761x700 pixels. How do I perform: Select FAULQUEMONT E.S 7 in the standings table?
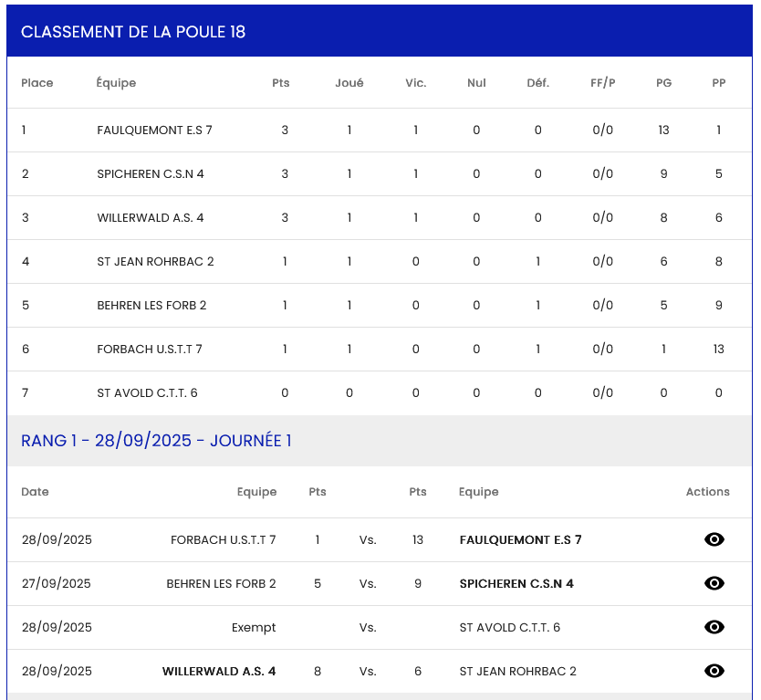tap(154, 130)
